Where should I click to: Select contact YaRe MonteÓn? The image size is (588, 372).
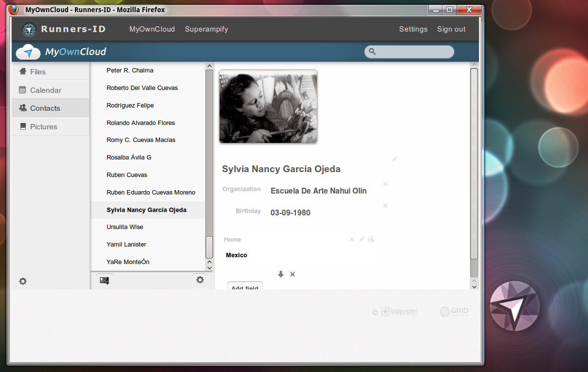[128, 262]
